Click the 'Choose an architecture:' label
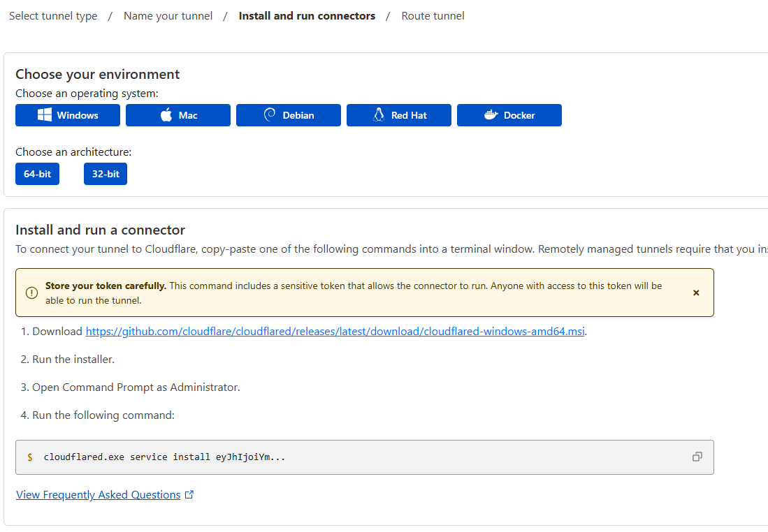 click(x=73, y=152)
